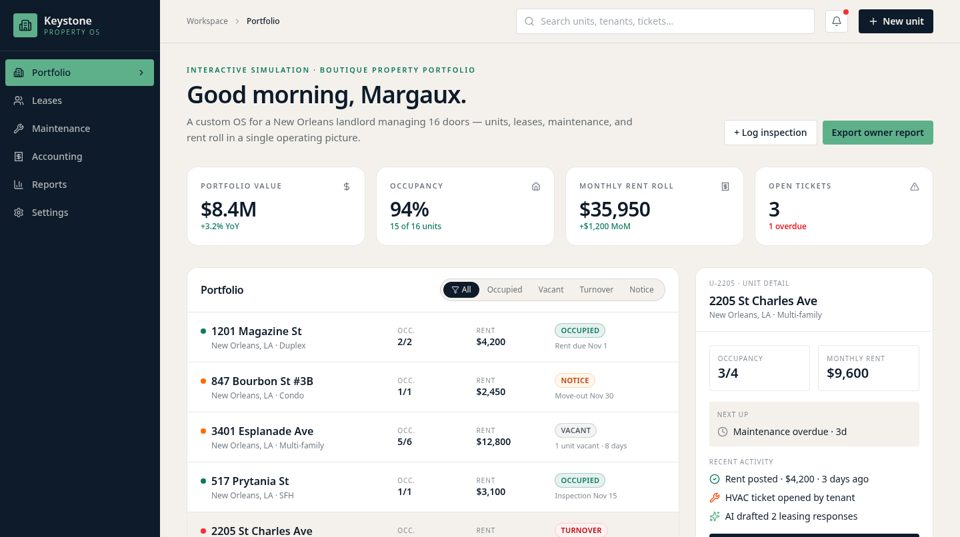Click warning triangle icon on Open Tickets card
The width and height of the screenshot is (960, 537).
914,186
